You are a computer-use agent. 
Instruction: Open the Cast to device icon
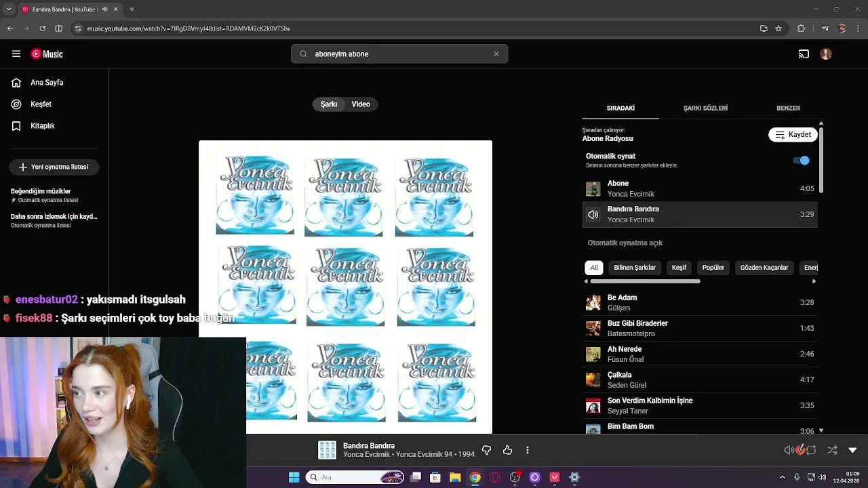[x=804, y=54]
